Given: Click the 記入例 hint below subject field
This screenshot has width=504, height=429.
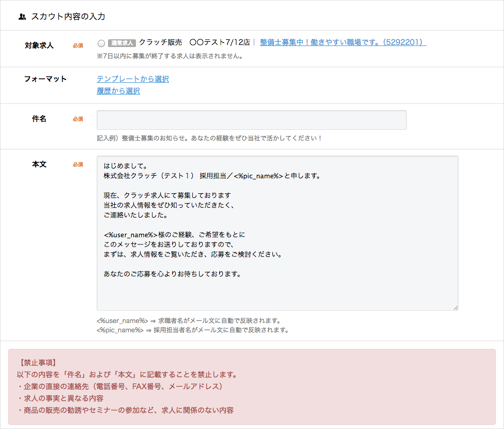Looking at the screenshot, I should point(209,139).
